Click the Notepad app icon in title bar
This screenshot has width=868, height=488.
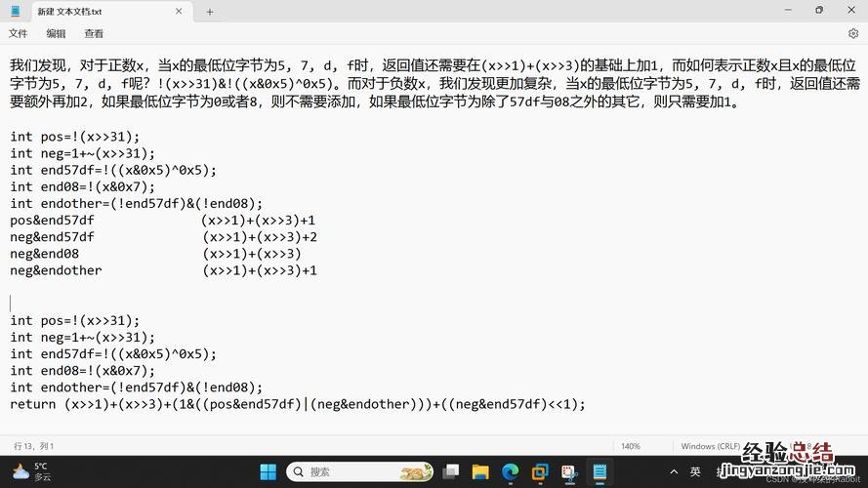16,12
